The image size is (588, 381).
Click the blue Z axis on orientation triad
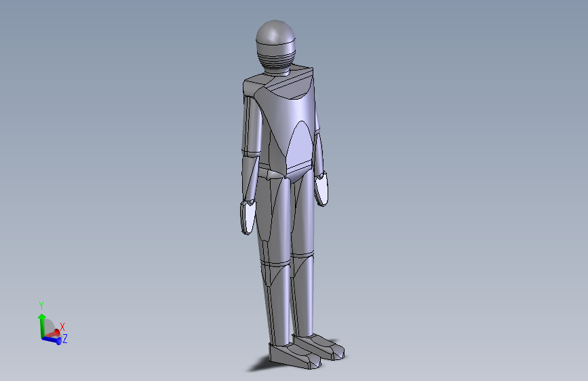[x=53, y=340]
